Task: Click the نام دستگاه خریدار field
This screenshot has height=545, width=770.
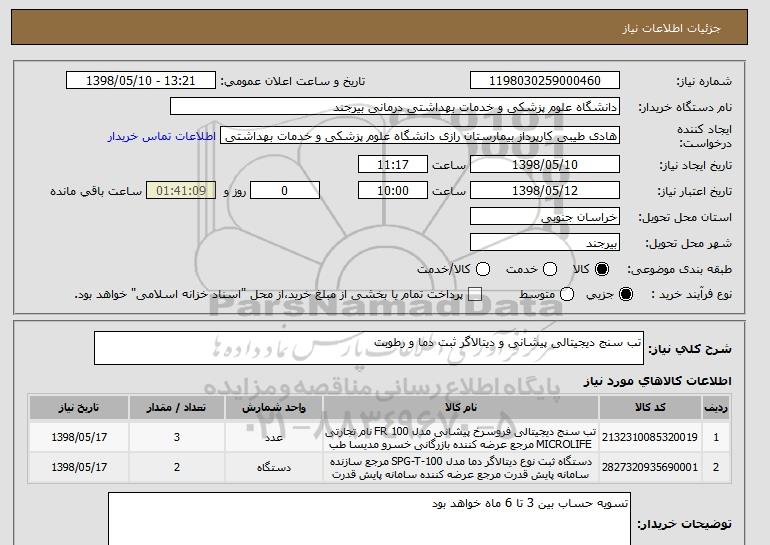Action: [395, 107]
